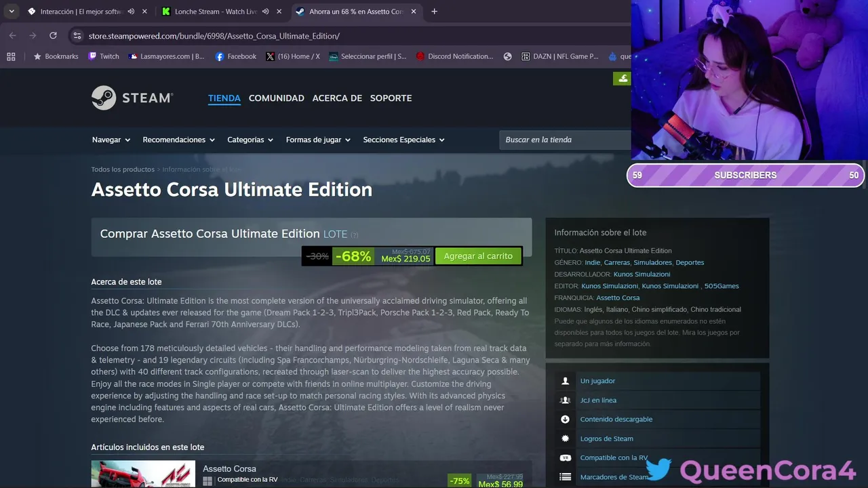This screenshot has width=868, height=488.
Task: Click the site info icon in address bar
Action: click(x=77, y=35)
